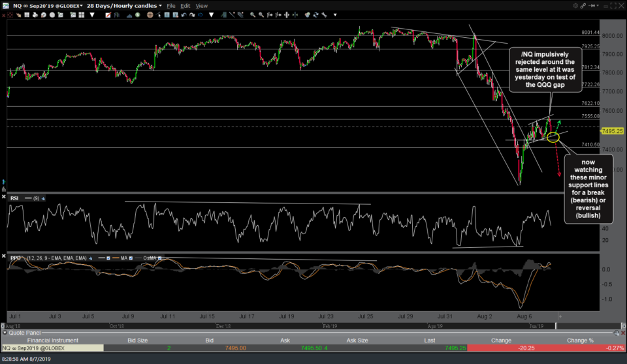The width and height of the screenshot is (627, 364).
Task: Click the grid table icon in toolbar
Action: pyautogui.click(x=27, y=15)
